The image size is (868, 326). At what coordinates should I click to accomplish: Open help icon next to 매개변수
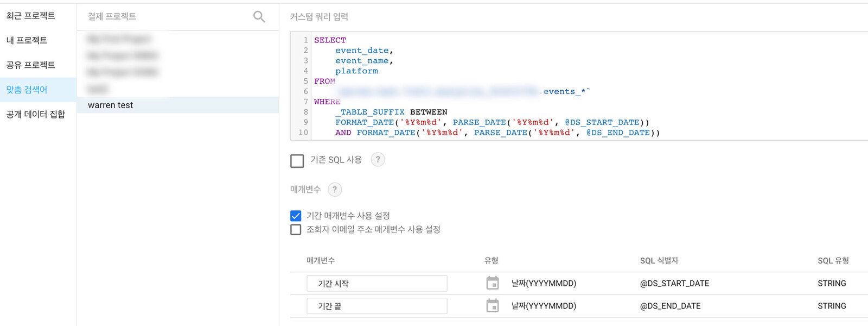coord(335,189)
